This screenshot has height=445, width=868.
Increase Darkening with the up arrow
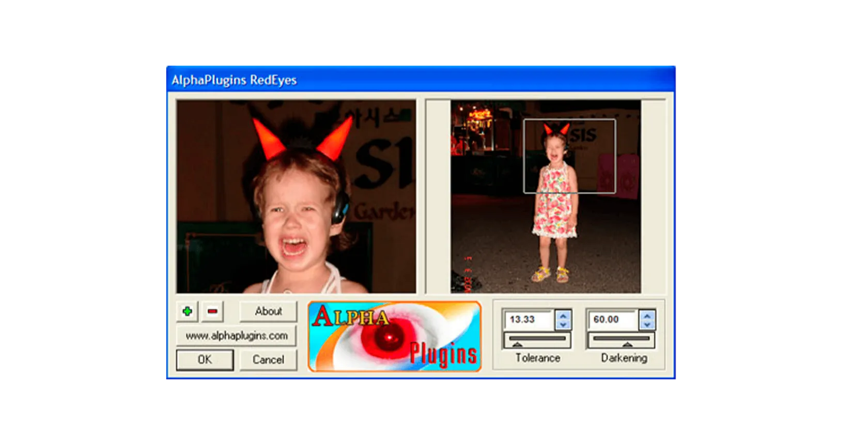[647, 315]
